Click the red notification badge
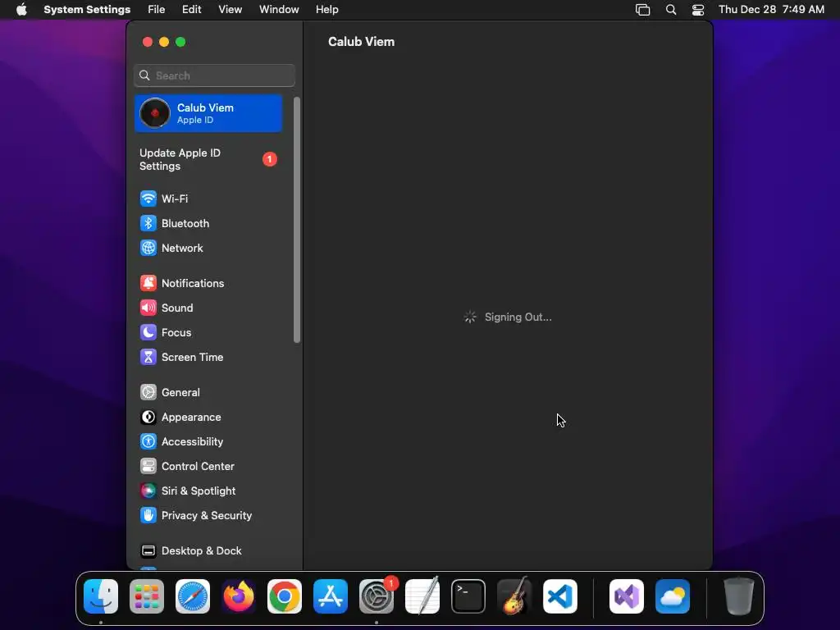This screenshot has width=840, height=630. pyautogui.click(x=269, y=160)
